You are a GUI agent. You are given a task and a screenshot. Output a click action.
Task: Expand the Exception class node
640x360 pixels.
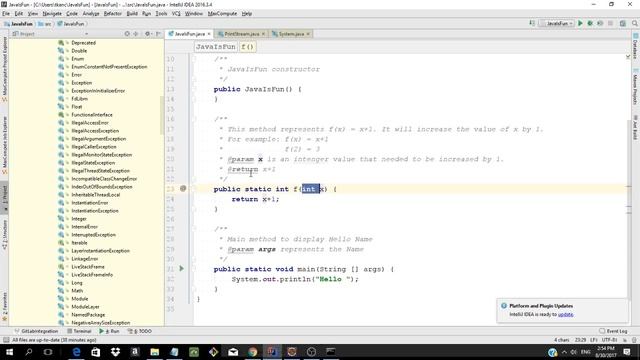pos(67,82)
